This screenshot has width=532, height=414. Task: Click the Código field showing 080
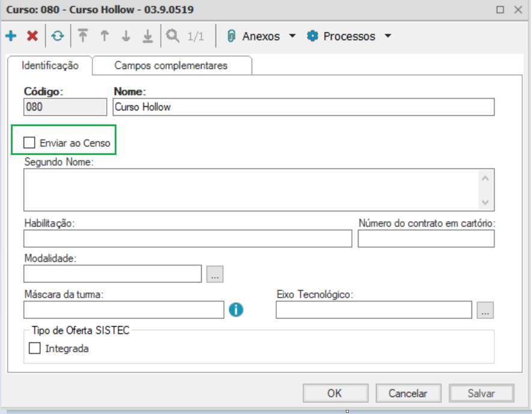tap(65, 107)
